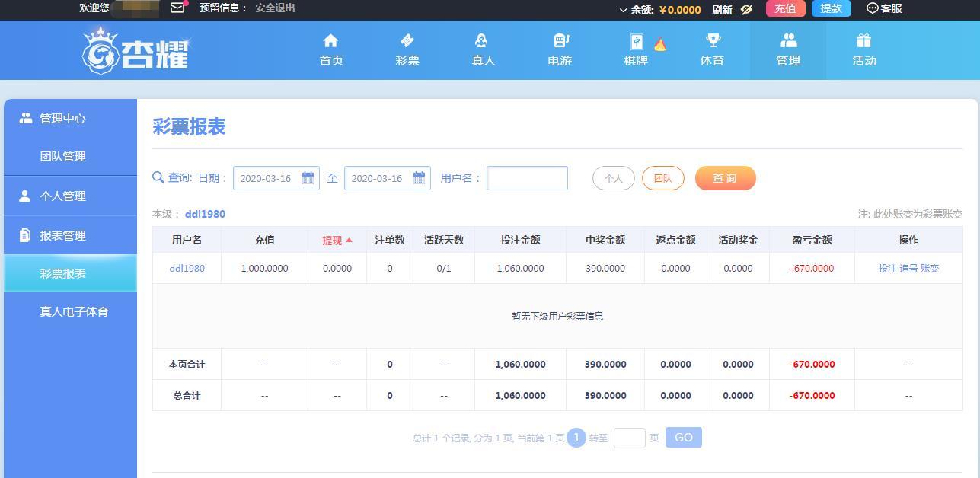
Task: Open the 棋牌 card games icon
Action: tap(636, 41)
